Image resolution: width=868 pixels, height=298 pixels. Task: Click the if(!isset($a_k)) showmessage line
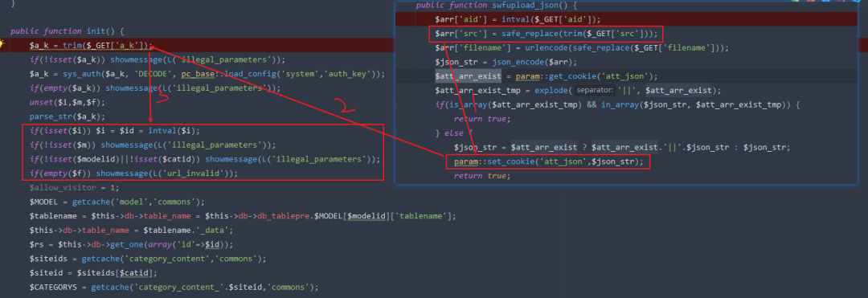(x=158, y=59)
